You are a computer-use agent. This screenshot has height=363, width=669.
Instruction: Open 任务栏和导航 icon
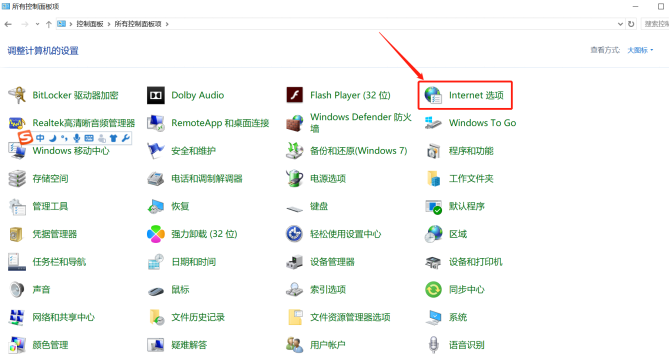click(x=17, y=262)
